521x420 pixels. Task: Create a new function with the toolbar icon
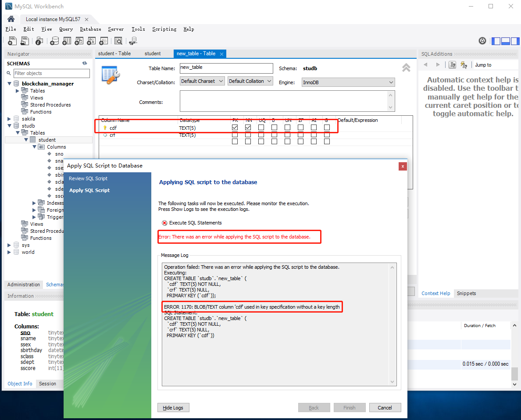(x=104, y=40)
